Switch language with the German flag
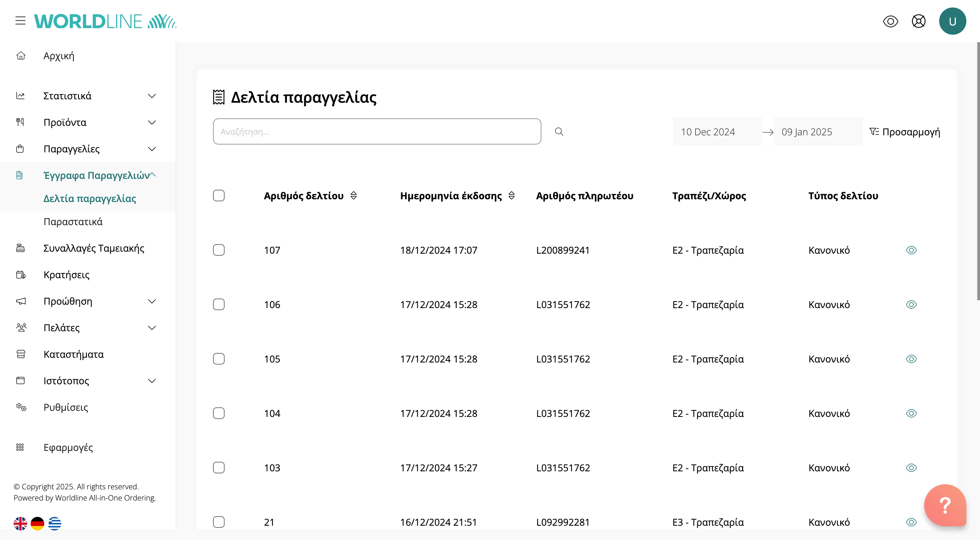980x540 pixels. [37, 523]
